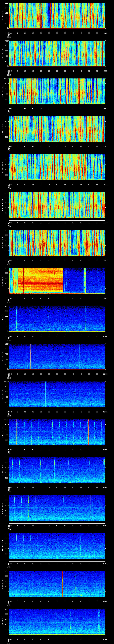Screen dimensions: 114x644
Task: Click the '30' tick under the 12:01:00 panel
Action: (x=57, y=33)
